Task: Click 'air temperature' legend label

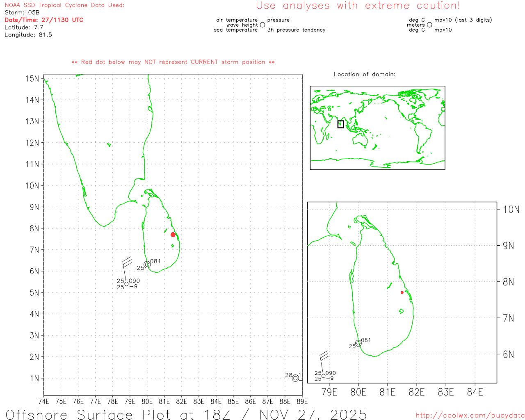Action: (x=237, y=20)
